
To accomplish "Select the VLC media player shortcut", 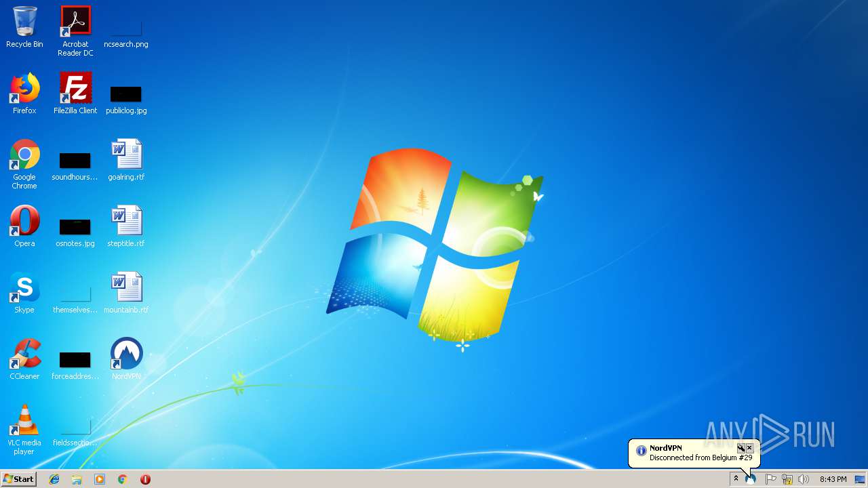I will coord(24,430).
